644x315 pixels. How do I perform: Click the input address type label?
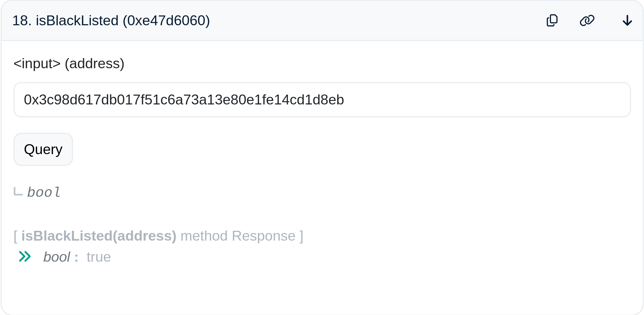point(69,63)
